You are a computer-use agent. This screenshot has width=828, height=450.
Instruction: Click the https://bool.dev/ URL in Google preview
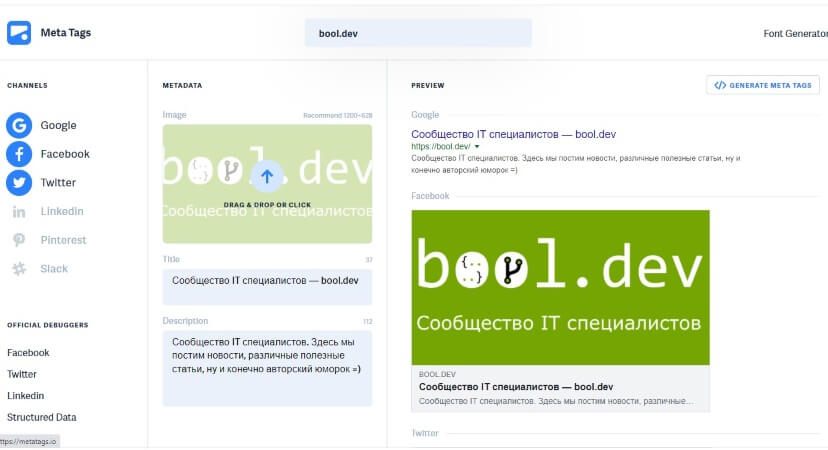pos(441,147)
